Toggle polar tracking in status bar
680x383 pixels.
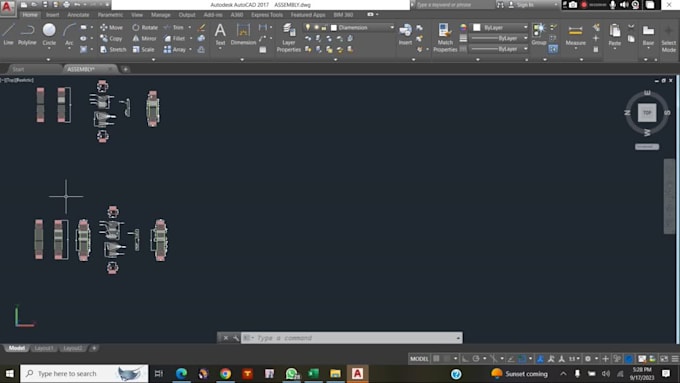click(x=476, y=359)
